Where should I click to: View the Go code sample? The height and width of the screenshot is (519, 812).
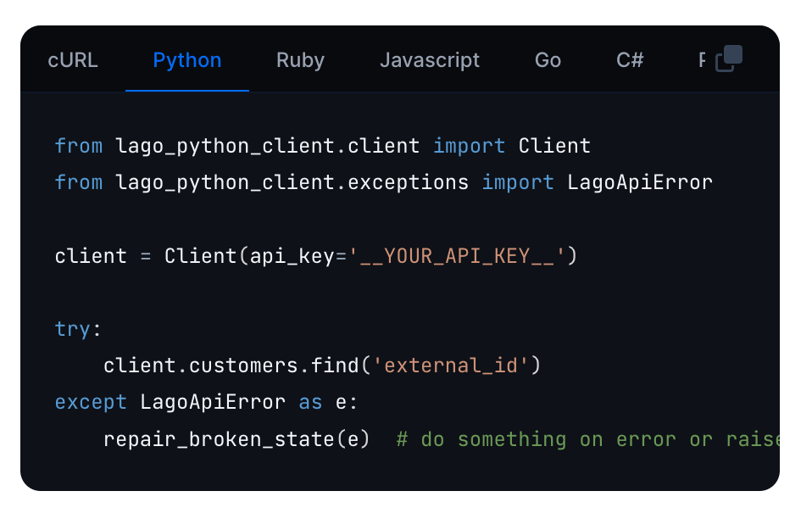click(547, 59)
